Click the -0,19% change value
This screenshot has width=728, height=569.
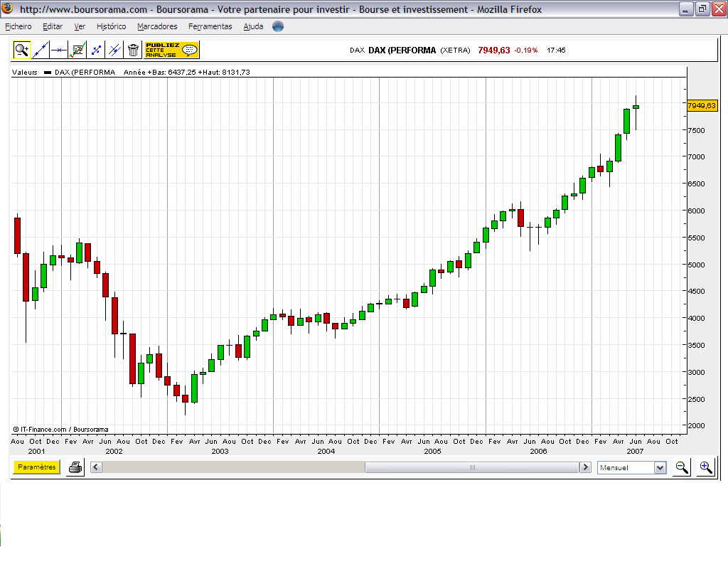pyautogui.click(x=526, y=50)
